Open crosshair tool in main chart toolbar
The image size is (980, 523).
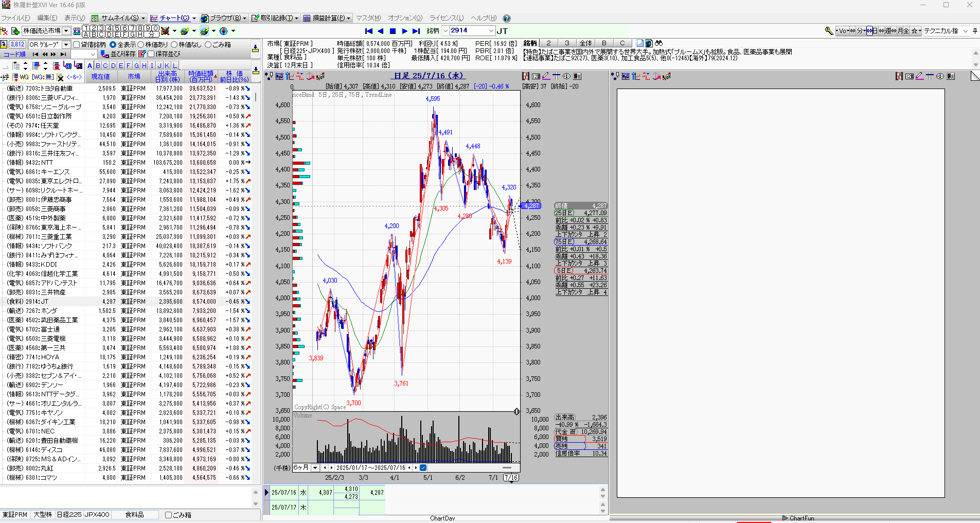pyautogui.click(x=556, y=76)
